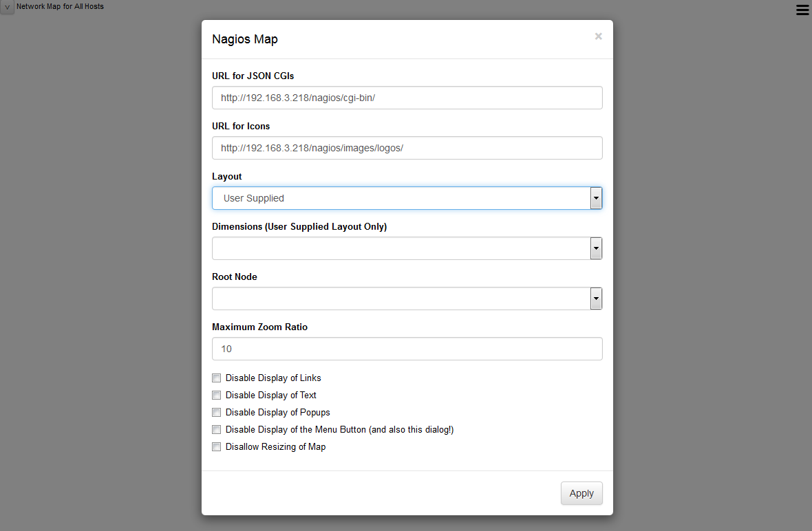The image size is (812, 531).
Task: Focus the URL for JSON CGIs field
Action: (x=407, y=98)
